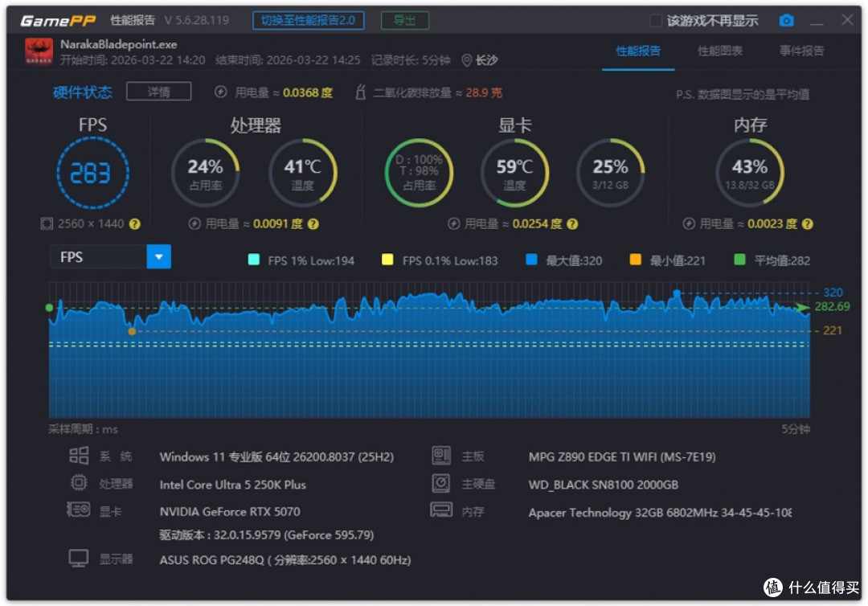Click the 处理器 CPU chip icon in system info

click(79, 483)
